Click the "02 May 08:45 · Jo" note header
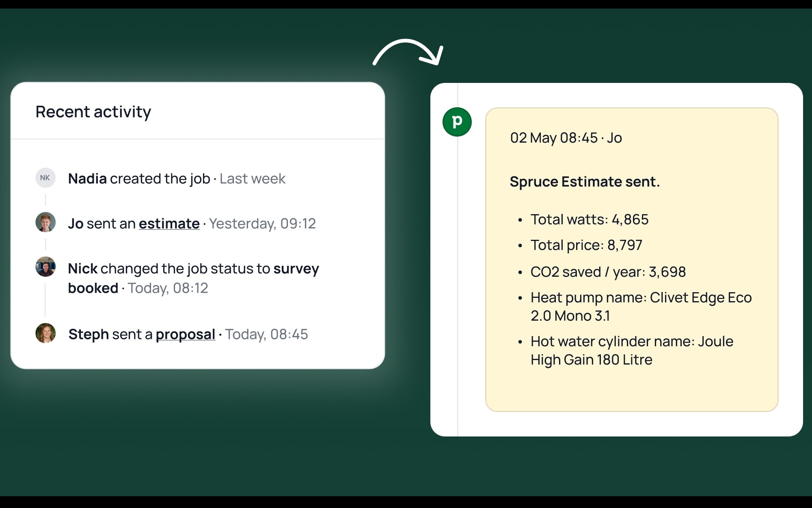The height and width of the screenshot is (508, 812). [566, 138]
